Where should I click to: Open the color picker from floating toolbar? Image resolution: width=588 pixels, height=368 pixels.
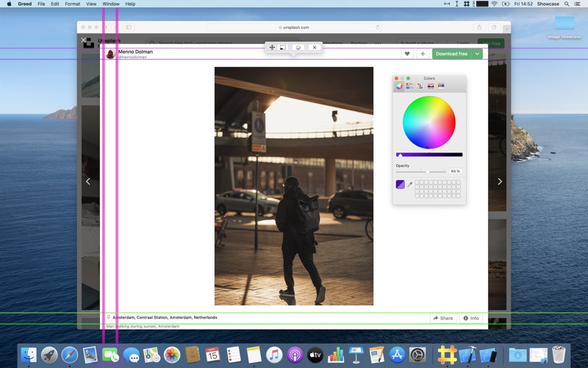[298, 47]
